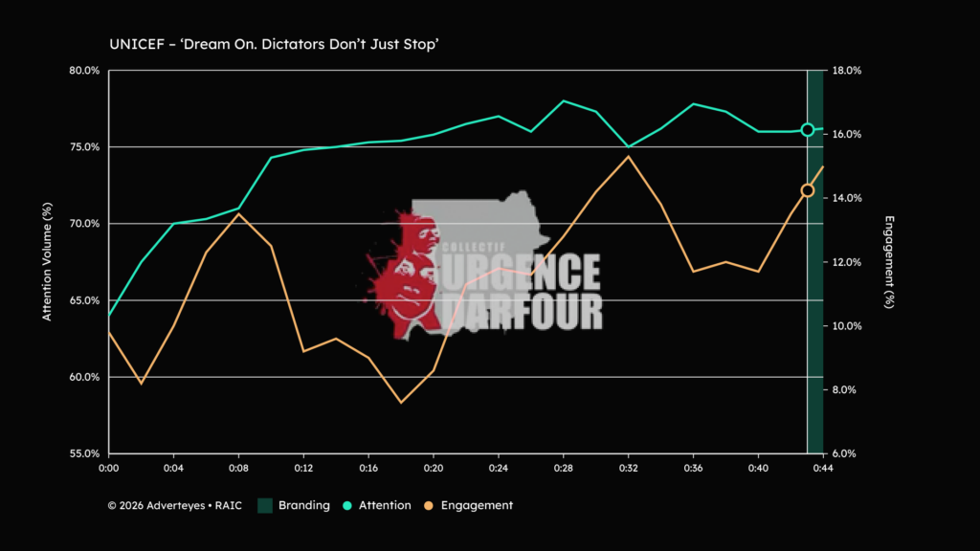Click the '0:36' time axis label
This screenshot has width=980, height=551.
[694, 468]
